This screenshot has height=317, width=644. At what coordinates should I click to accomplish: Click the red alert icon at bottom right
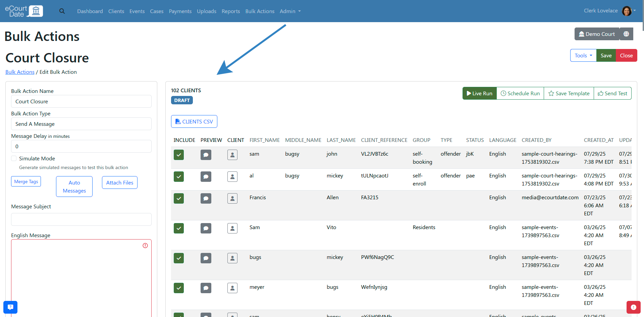click(x=633, y=307)
